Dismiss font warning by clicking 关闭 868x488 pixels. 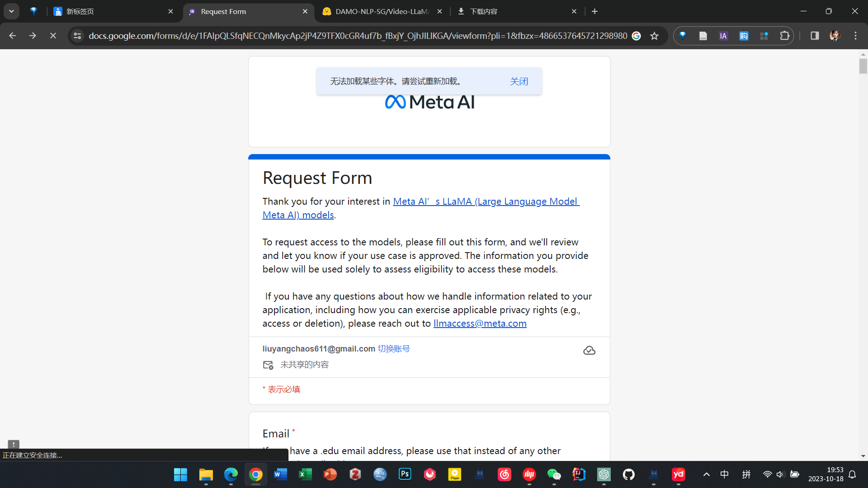point(519,81)
